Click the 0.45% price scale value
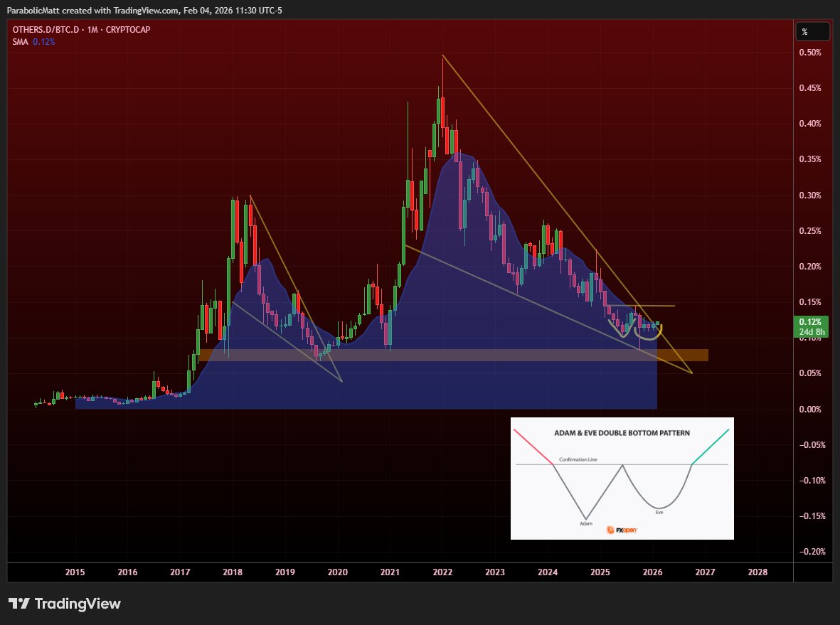The width and height of the screenshot is (840, 625). click(x=810, y=88)
